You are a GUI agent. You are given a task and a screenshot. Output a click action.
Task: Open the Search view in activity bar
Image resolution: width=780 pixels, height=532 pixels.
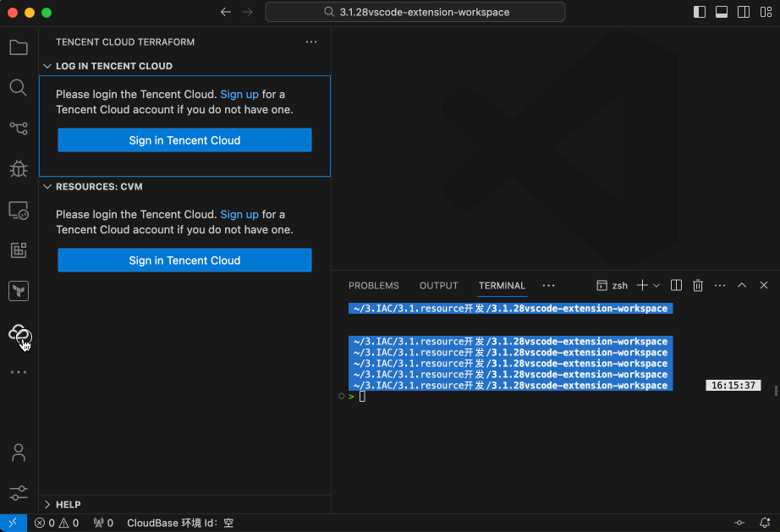coord(19,88)
